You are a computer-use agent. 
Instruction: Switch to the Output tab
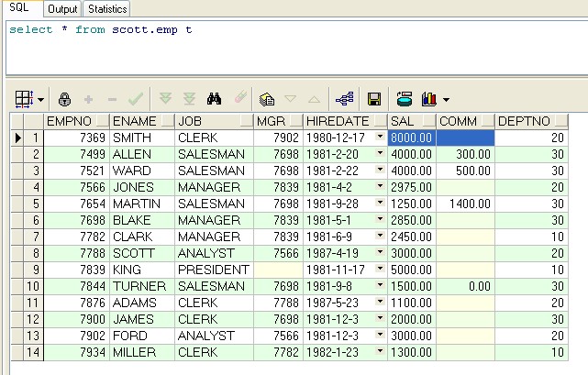point(62,9)
